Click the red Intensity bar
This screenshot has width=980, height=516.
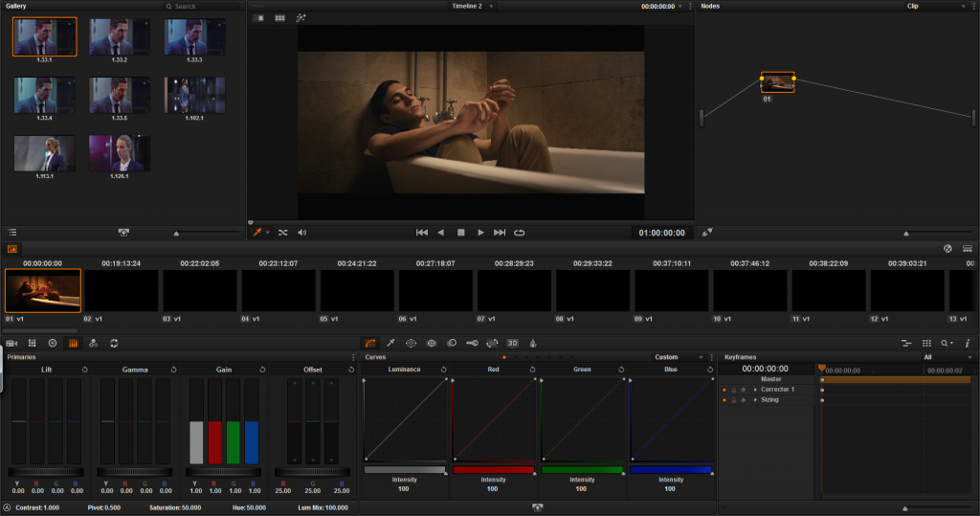[x=493, y=470]
